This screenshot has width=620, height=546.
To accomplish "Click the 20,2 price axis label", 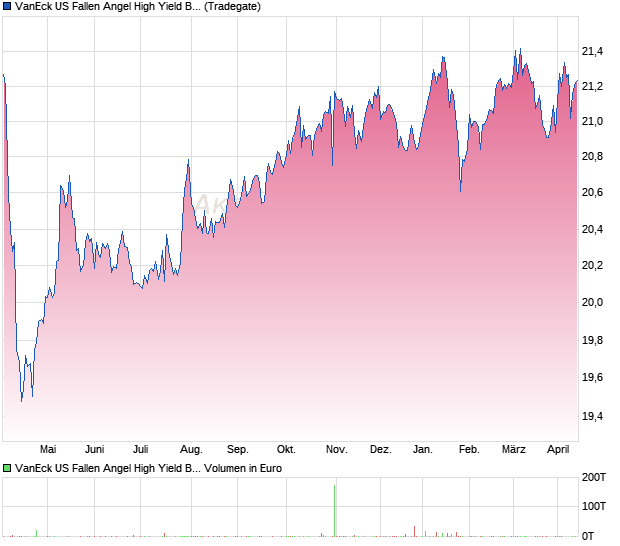I will tap(592, 265).
